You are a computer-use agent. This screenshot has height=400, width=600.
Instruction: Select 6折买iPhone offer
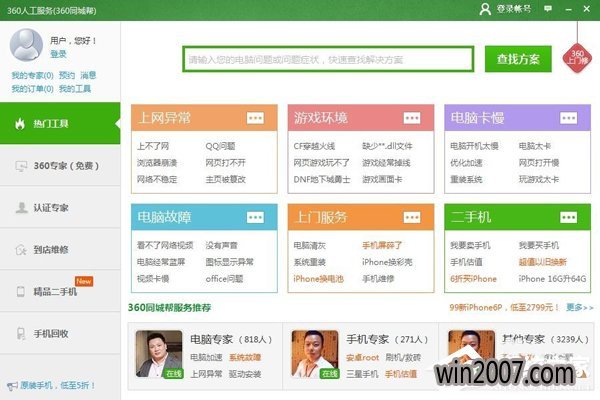[x=473, y=279]
